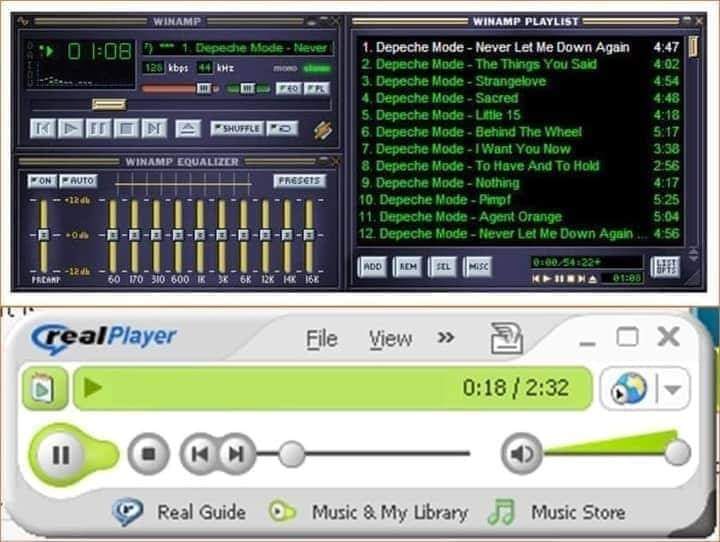This screenshot has width=720, height=542.
Task: Open dropdown arrow beside globe icon
Action: [x=673, y=390]
